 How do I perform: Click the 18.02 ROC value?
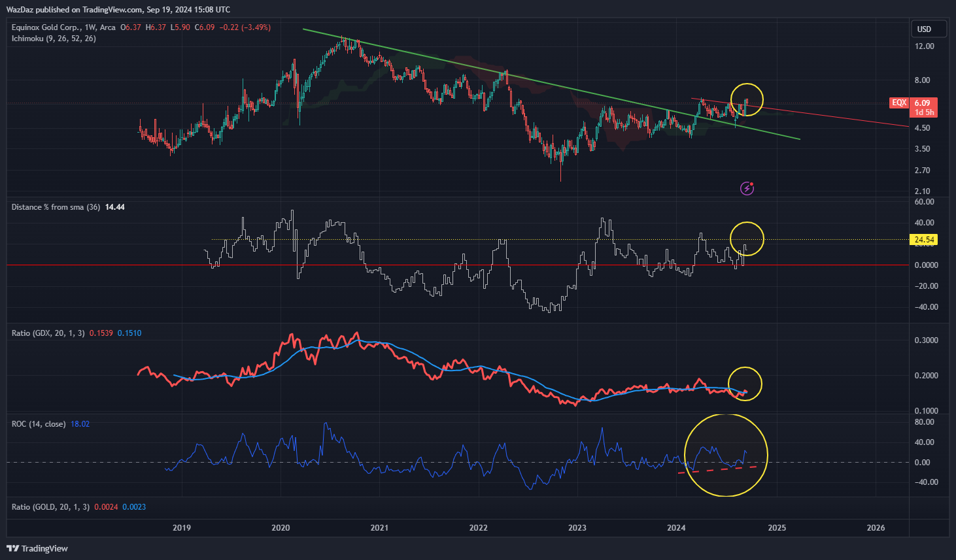pos(80,424)
